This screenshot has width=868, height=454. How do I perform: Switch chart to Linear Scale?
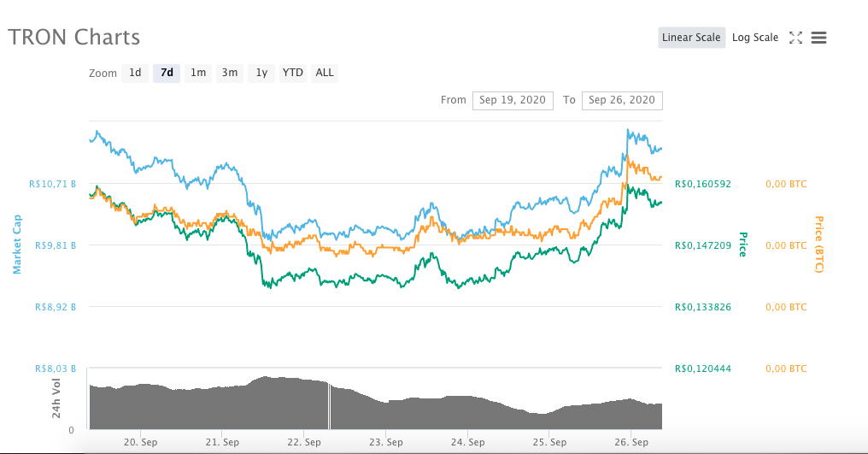(x=691, y=38)
